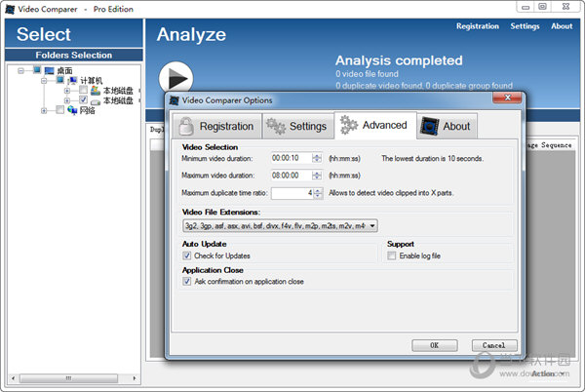
Task: Click the 桌面 desktop icon in tree
Action: tap(49, 70)
